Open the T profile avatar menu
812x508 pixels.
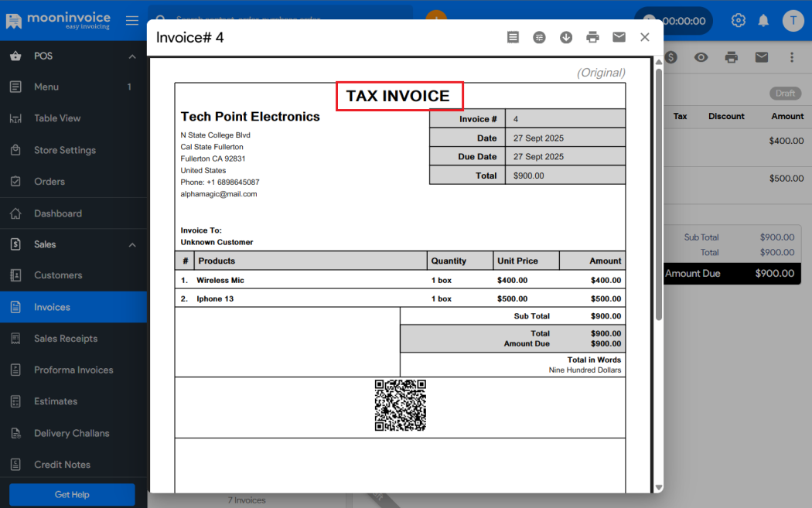(x=793, y=20)
